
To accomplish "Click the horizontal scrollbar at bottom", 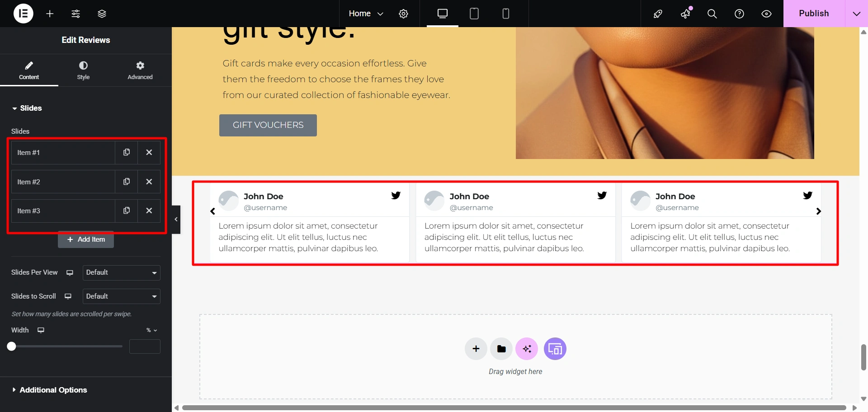I will [x=514, y=407].
